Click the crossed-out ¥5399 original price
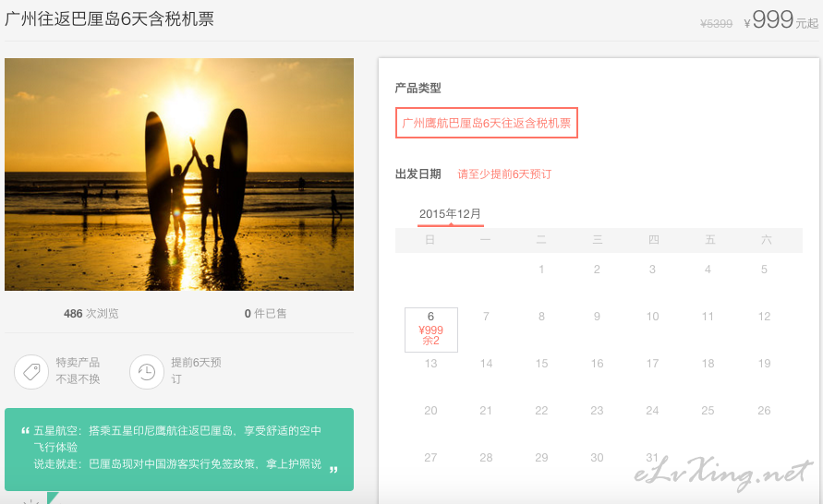The image size is (823, 504). tap(717, 24)
